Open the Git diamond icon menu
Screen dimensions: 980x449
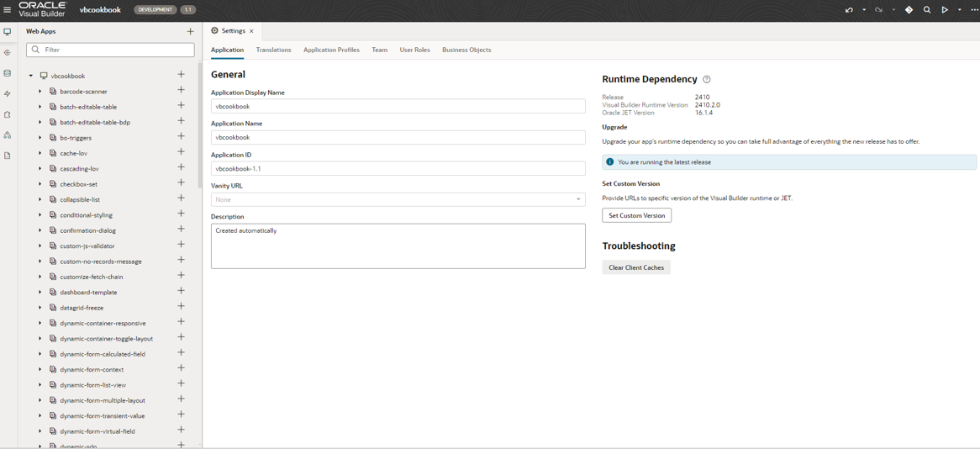point(909,10)
